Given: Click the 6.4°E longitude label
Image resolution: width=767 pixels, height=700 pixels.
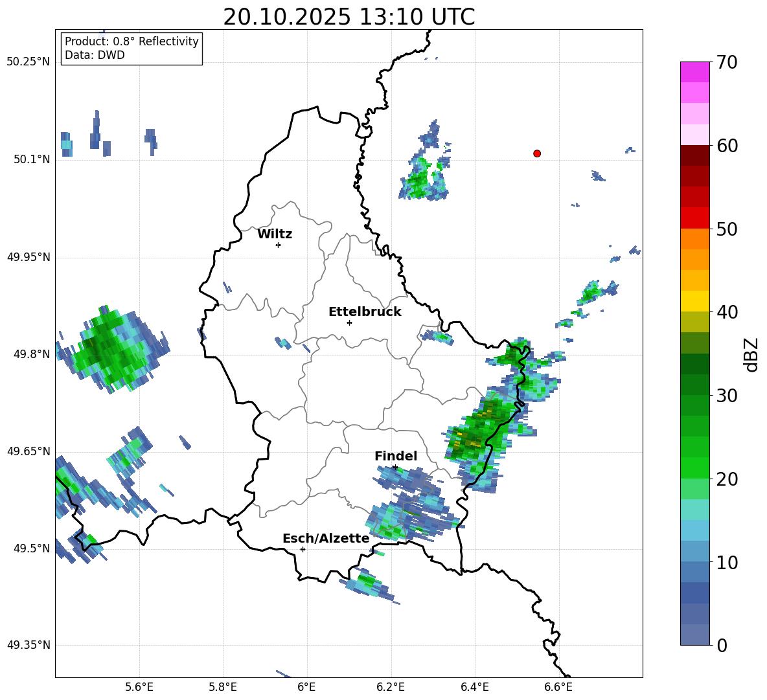Looking at the screenshot, I should pos(474,687).
